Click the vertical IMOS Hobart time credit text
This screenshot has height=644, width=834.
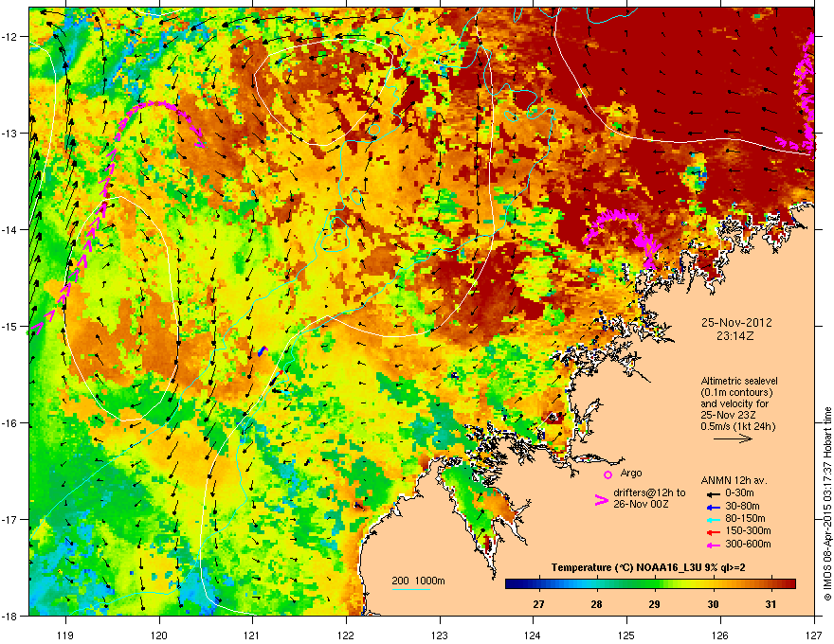[827, 504]
